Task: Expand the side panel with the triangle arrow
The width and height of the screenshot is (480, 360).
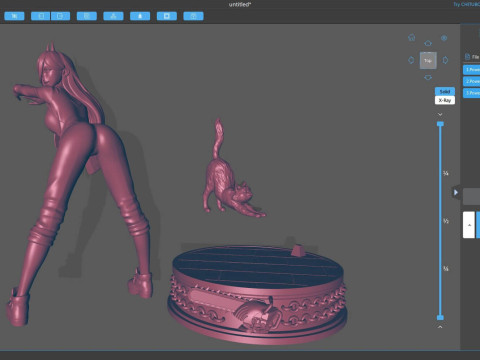Action: coord(456,192)
